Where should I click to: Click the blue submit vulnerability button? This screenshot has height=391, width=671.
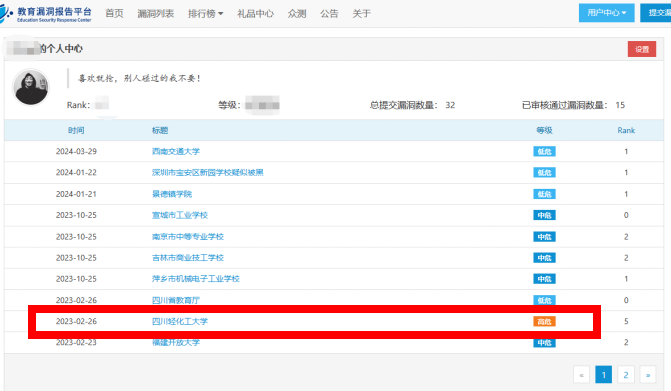tap(656, 13)
